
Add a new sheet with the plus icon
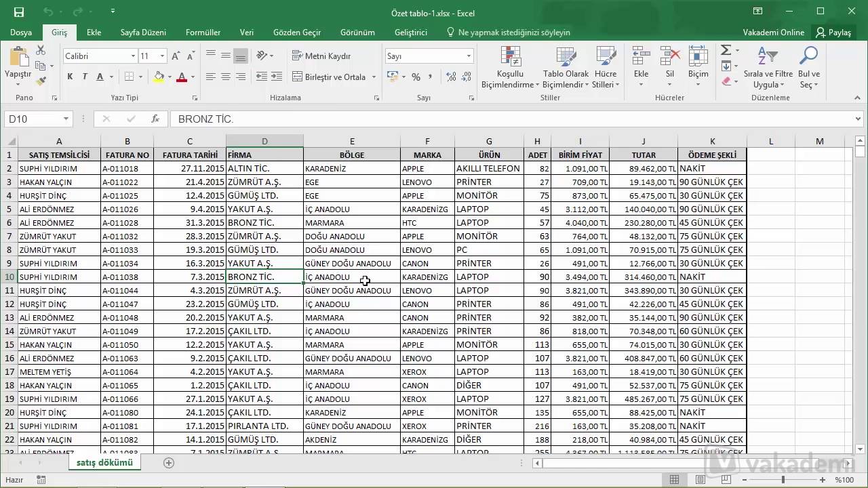[x=169, y=463]
